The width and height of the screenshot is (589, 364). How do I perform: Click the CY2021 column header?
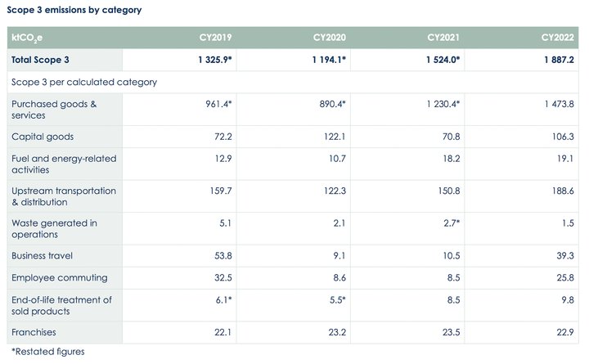click(x=445, y=38)
